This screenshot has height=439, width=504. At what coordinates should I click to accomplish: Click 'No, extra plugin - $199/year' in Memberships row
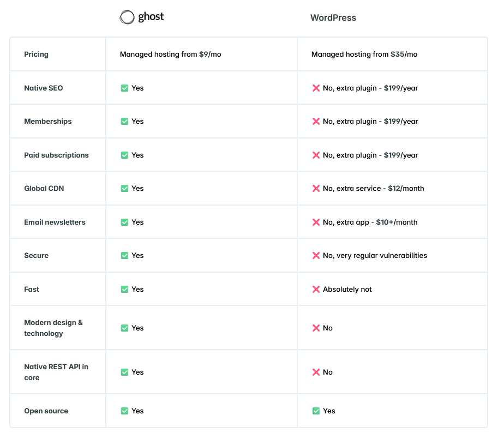tap(370, 122)
